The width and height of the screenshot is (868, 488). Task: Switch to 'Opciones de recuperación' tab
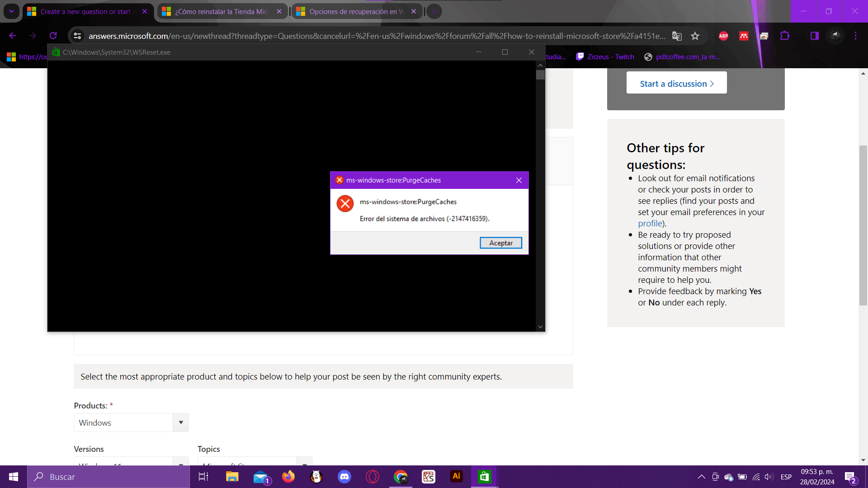[x=356, y=11]
